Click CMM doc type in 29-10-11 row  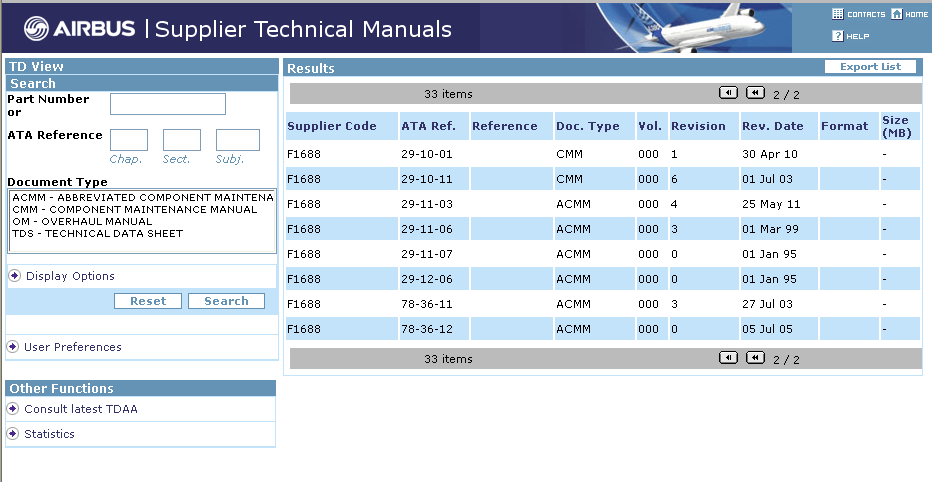click(569, 179)
